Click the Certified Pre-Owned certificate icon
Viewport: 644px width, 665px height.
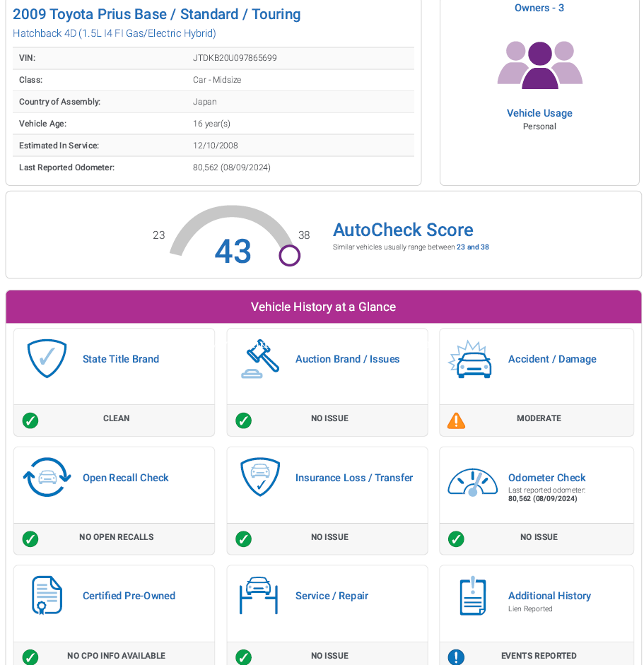(47, 595)
